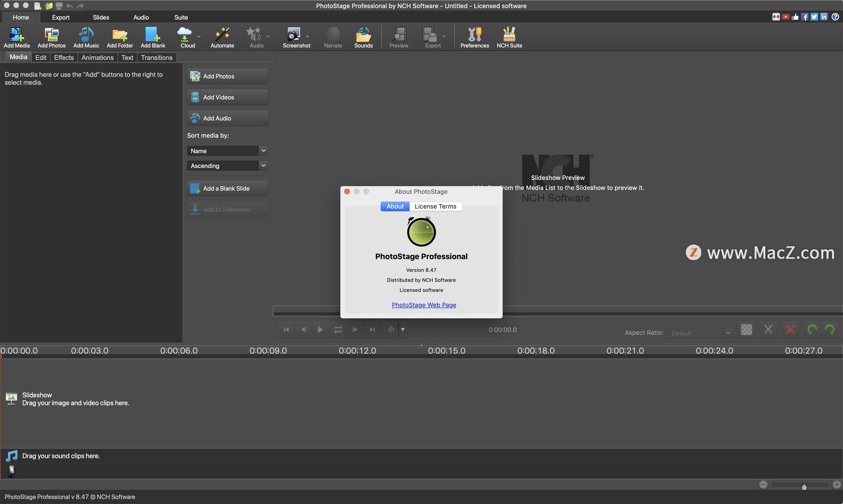This screenshot has width=843, height=504.
Task: Expand the Export dropdown arrow
Action: tap(444, 36)
